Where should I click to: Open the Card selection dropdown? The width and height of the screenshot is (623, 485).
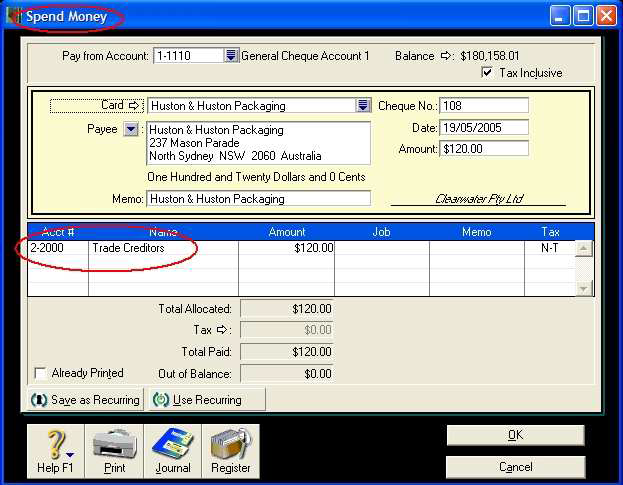tap(363, 106)
